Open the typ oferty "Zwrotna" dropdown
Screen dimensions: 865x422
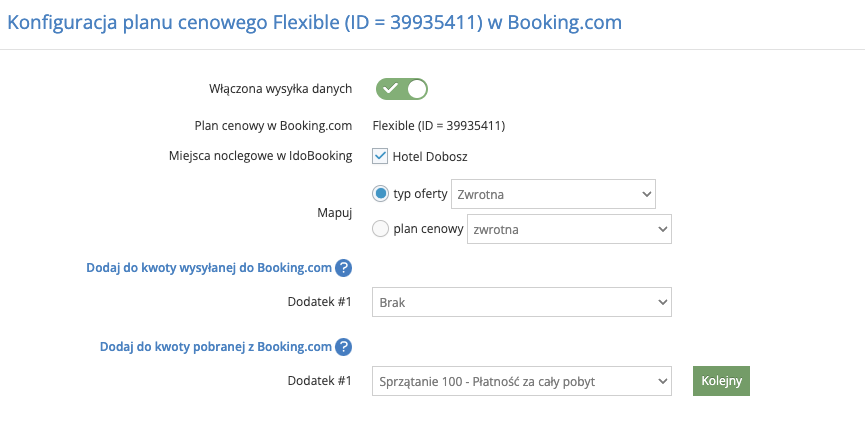point(553,194)
